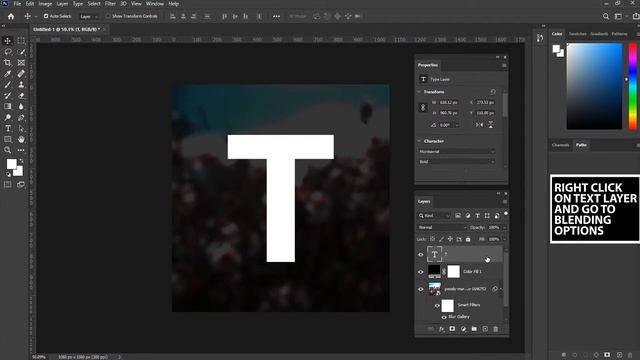Filter layers by type layers icon
This screenshot has height=360, width=640.
(x=477, y=216)
